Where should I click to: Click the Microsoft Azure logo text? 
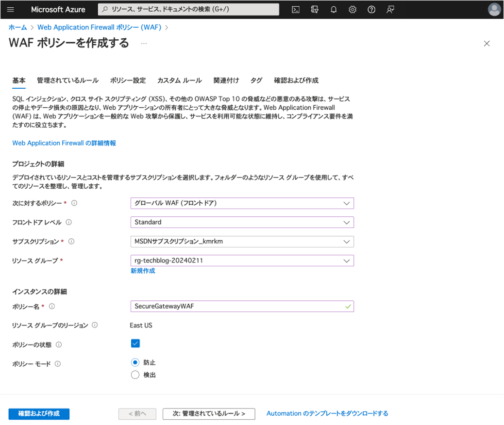[x=58, y=10]
